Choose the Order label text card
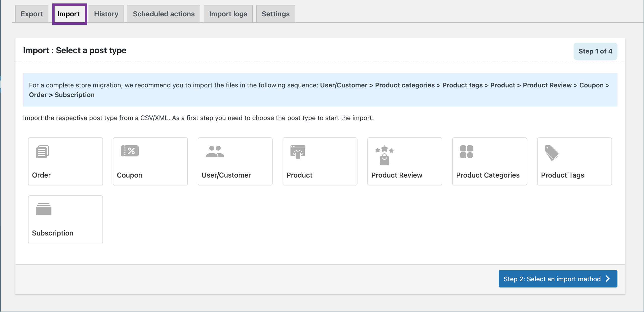The height and width of the screenshot is (312, 644). (x=41, y=175)
